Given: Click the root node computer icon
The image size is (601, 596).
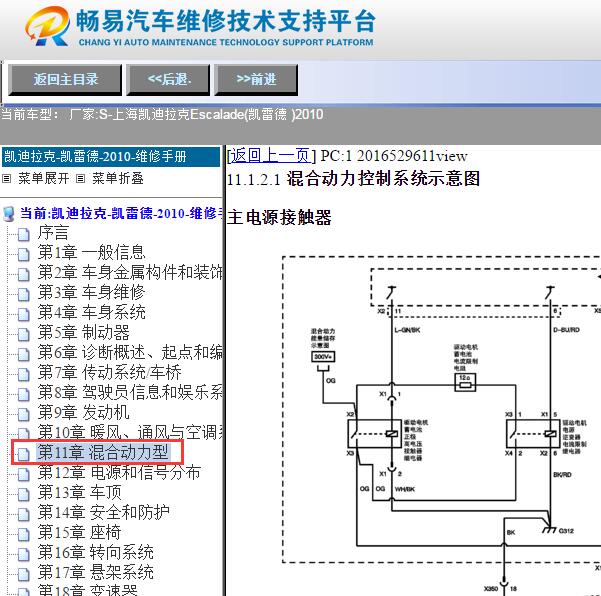Looking at the screenshot, I should coord(8,214).
